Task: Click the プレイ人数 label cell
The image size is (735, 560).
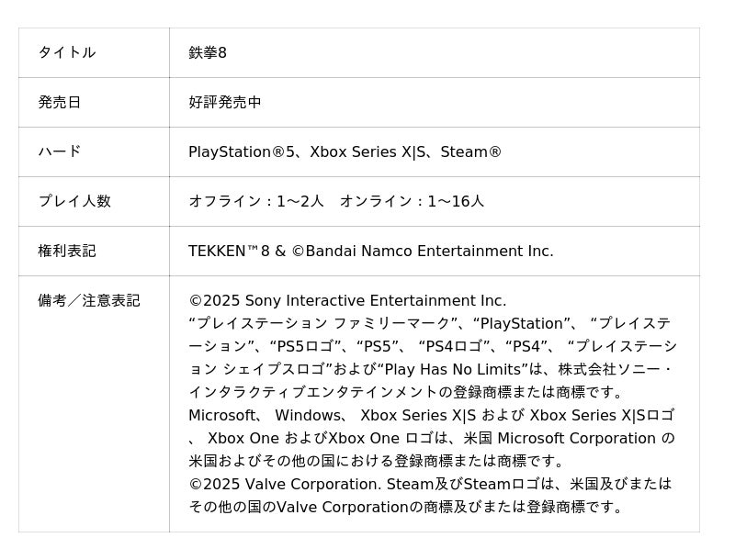Action: pos(73,201)
